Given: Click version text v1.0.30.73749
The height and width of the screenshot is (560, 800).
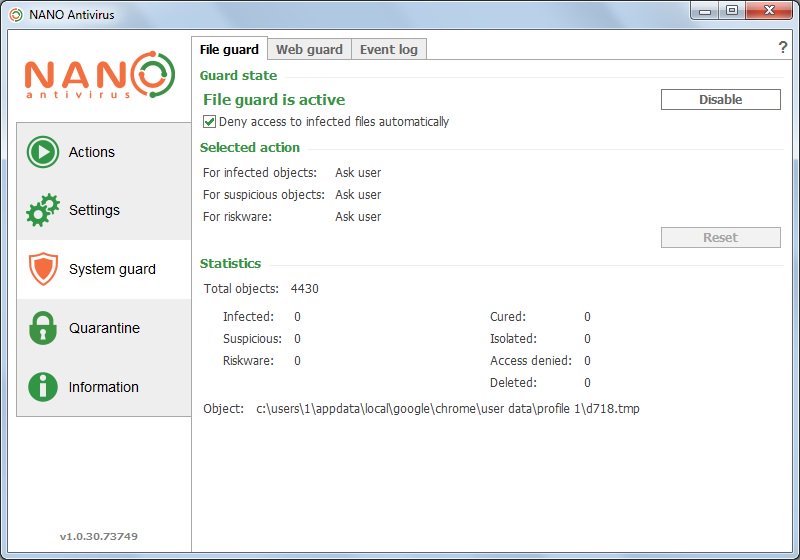Looking at the screenshot, I should coord(98,536).
